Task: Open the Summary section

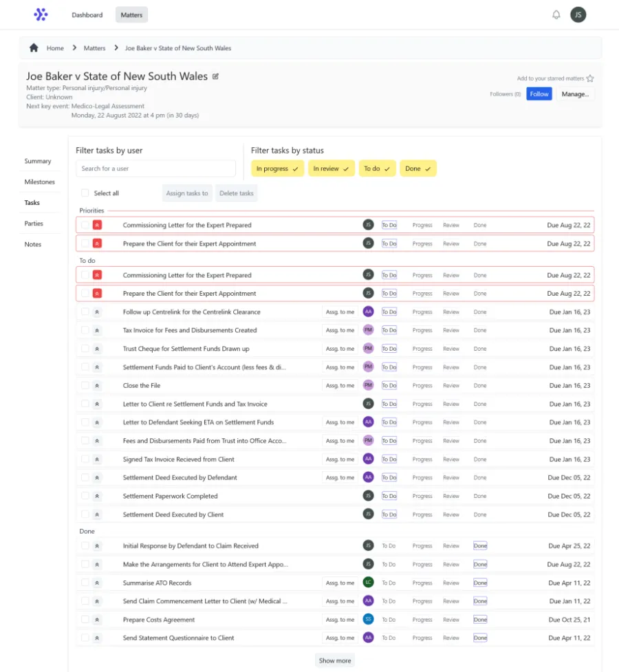Action: 38,161
